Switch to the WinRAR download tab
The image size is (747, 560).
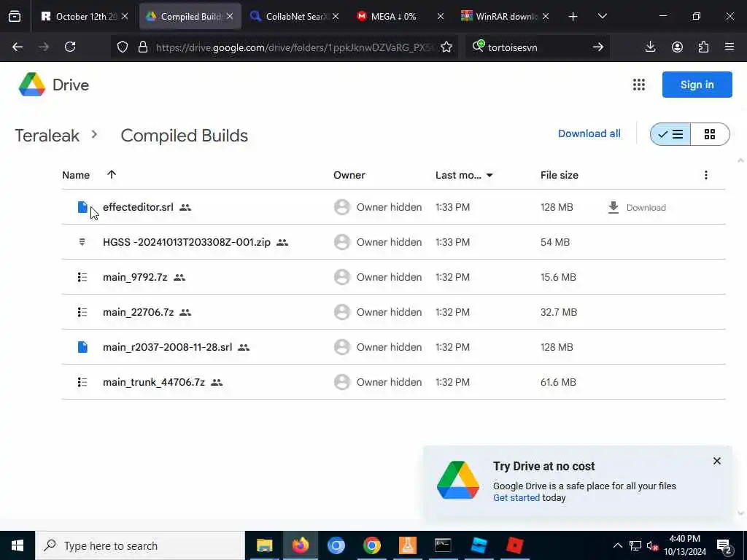(x=504, y=16)
